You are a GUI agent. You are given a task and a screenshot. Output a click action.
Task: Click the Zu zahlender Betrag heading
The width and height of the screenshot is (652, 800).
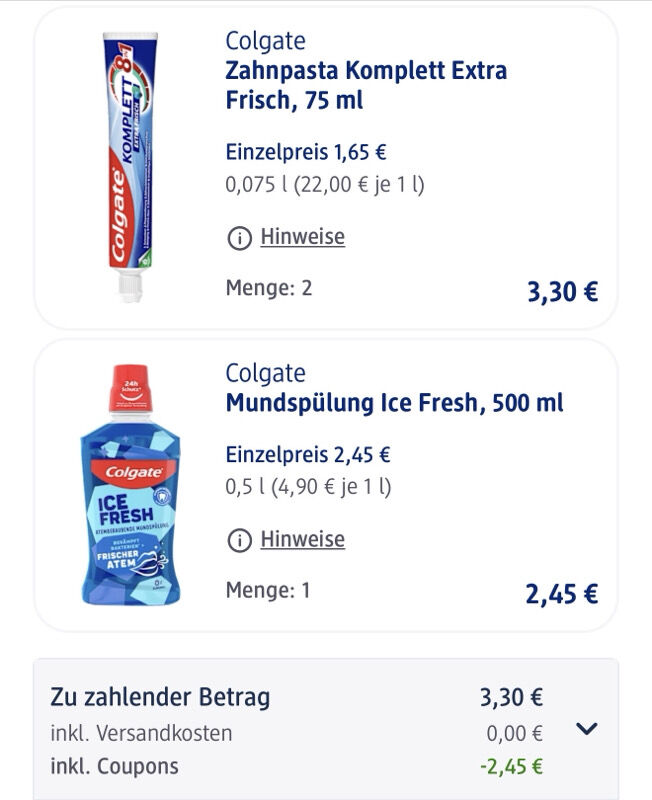point(160,697)
